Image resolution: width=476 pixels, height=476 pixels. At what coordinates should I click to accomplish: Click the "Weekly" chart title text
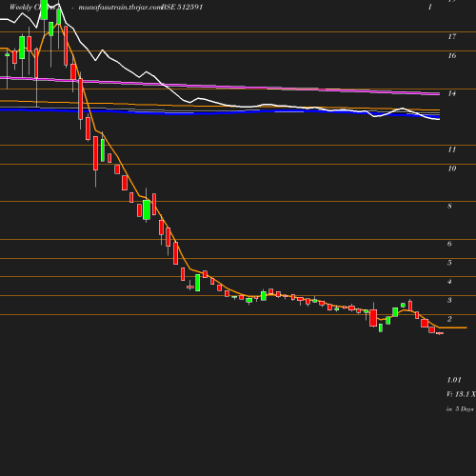click(x=21, y=7)
